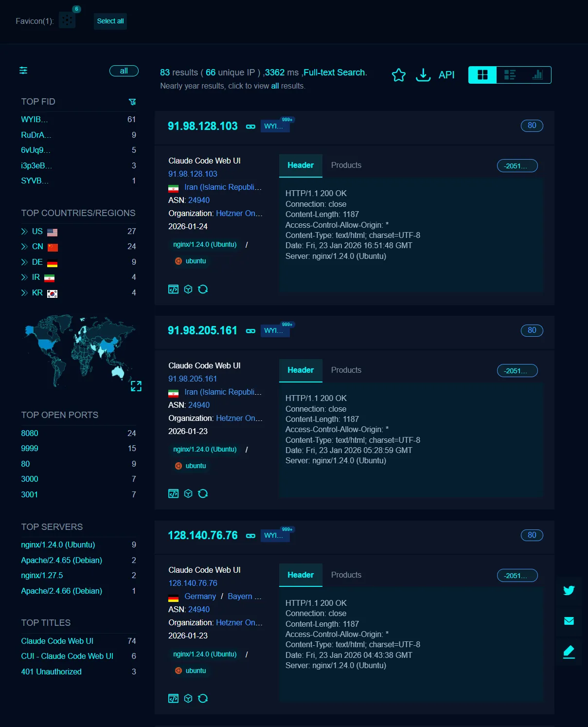The width and height of the screenshot is (588, 727).
Task: Open asset cube icon for 91.98.205.161
Action: [x=188, y=493]
